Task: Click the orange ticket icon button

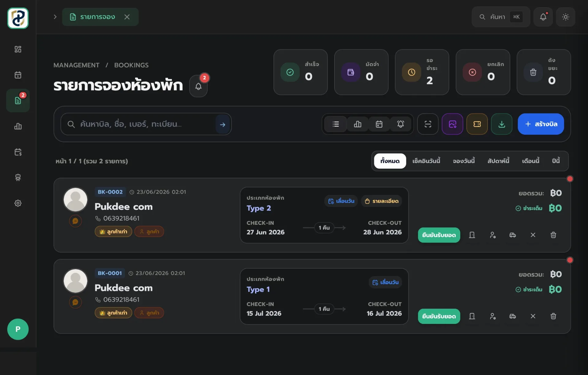Action: click(x=477, y=124)
